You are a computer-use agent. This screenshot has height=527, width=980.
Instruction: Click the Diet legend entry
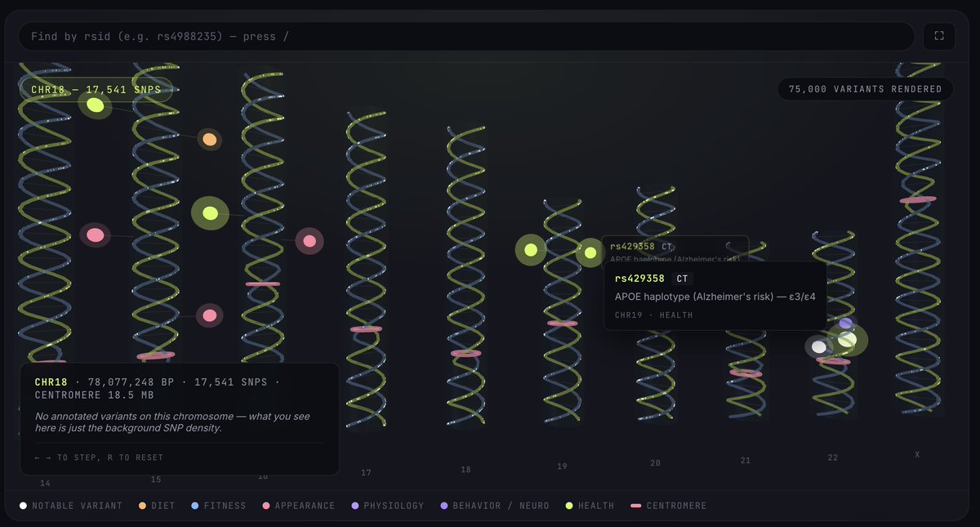tap(158, 506)
